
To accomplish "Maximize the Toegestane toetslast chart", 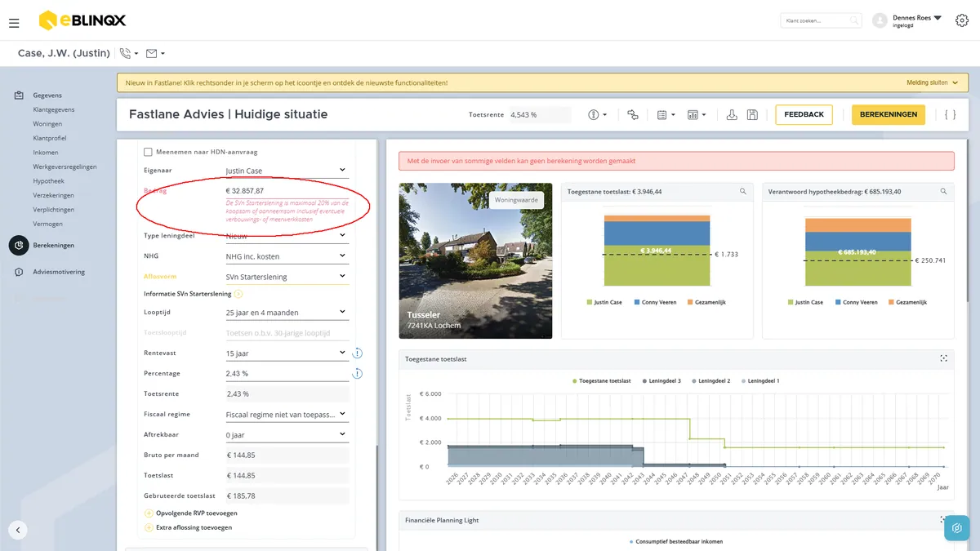I will pos(943,358).
